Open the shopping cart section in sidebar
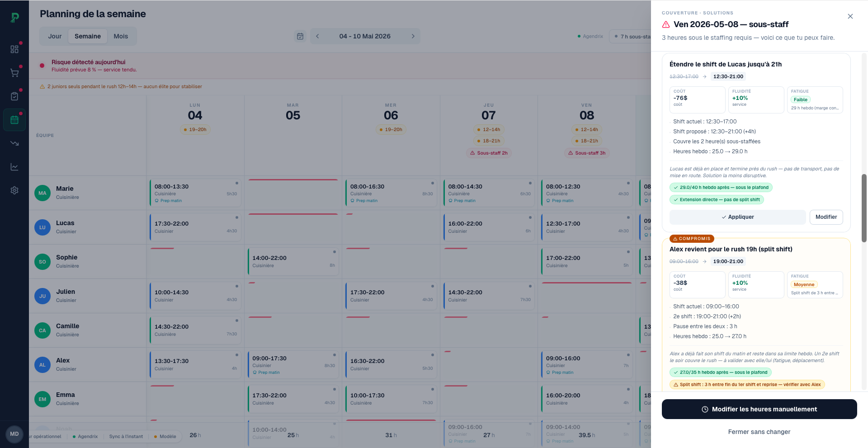The image size is (868, 448). pos(14,73)
